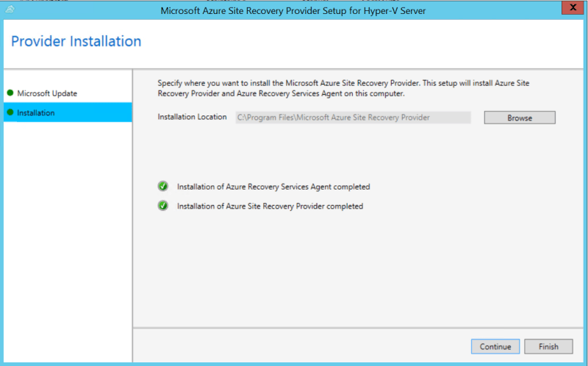Image resolution: width=588 pixels, height=366 pixels.
Task: Click the Provider Installation heading
Action: pyautogui.click(x=76, y=41)
